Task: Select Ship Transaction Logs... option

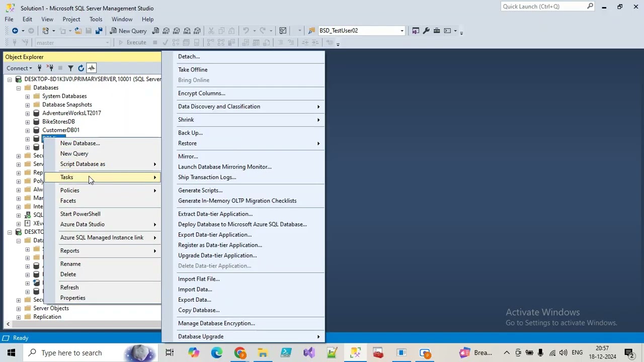Action: coord(244,177)
